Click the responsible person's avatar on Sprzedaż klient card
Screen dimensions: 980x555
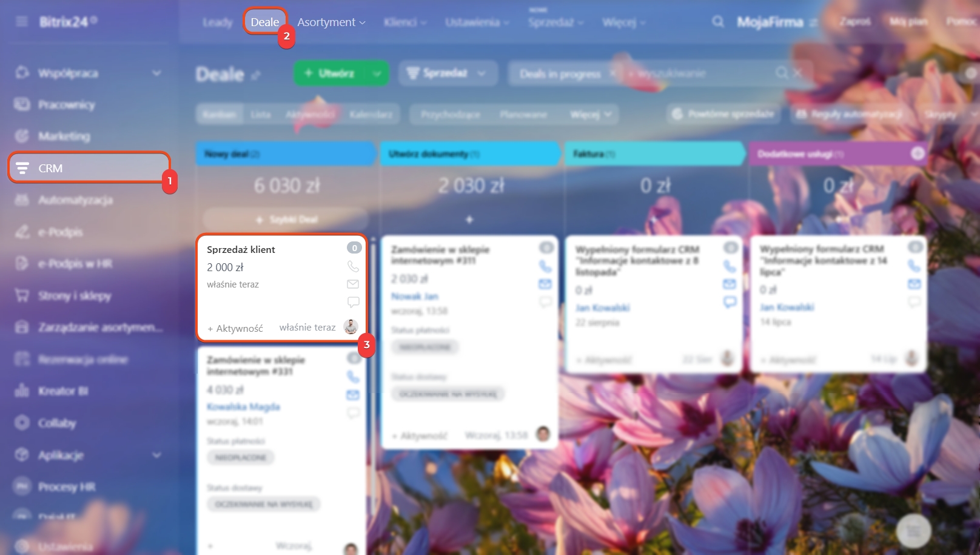[351, 327]
